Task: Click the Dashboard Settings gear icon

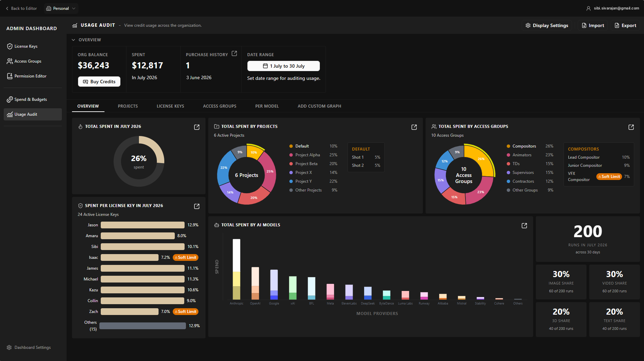Action: [9, 347]
